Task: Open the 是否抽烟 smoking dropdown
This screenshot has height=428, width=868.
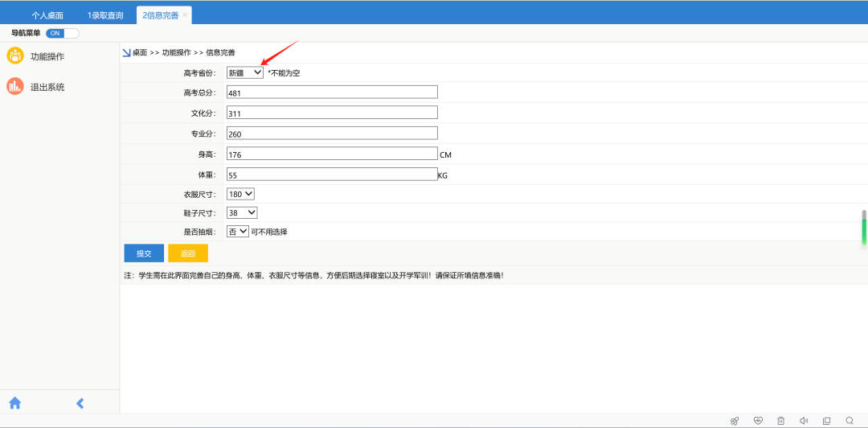Action: 238,231
